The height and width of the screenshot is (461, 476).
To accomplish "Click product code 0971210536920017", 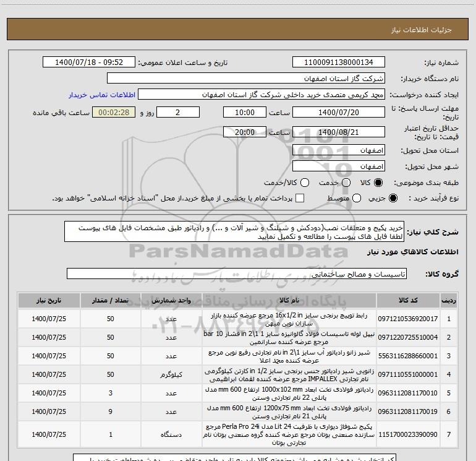I will [408, 319].
